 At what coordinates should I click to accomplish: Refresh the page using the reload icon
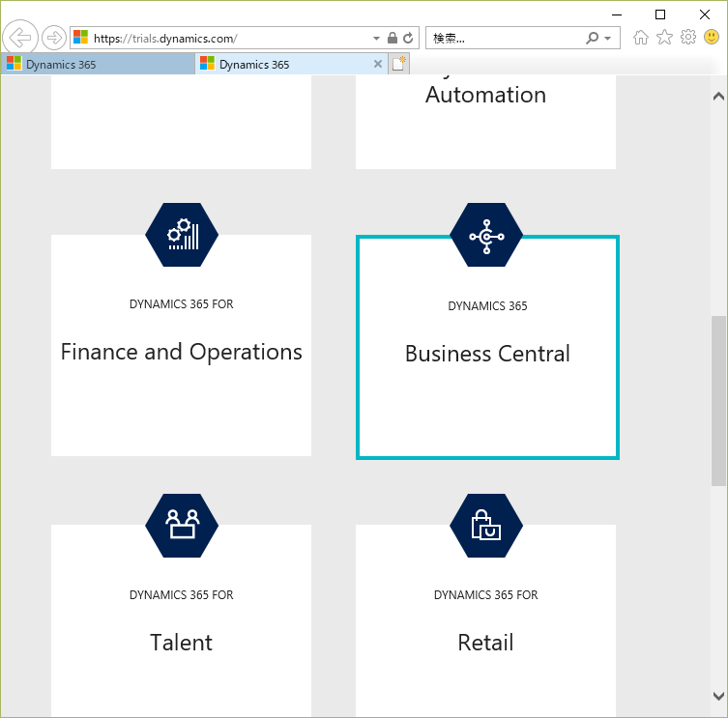pos(408,38)
